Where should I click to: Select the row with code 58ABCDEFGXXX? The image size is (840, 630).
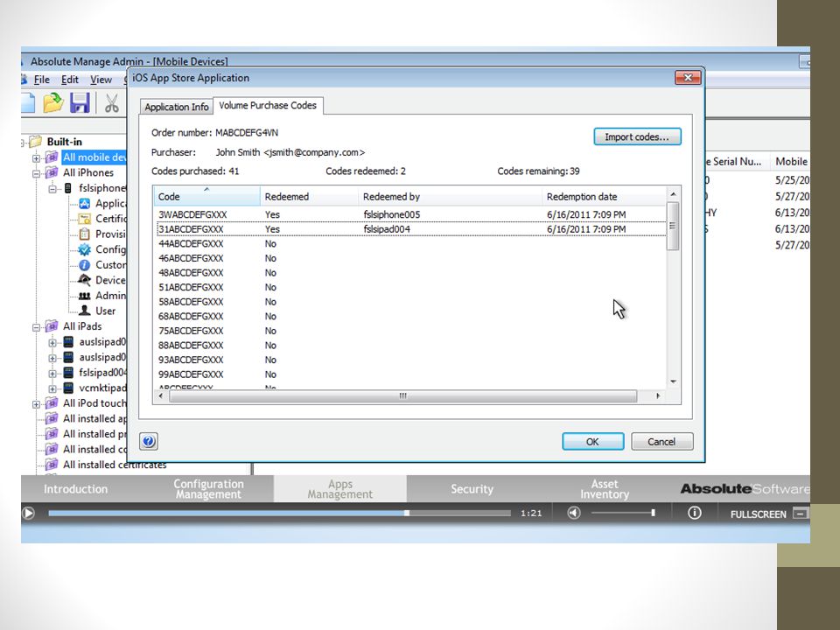coord(409,302)
